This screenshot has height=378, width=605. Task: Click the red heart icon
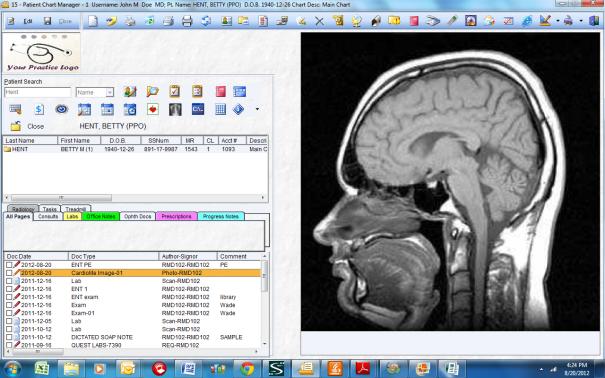(153, 110)
